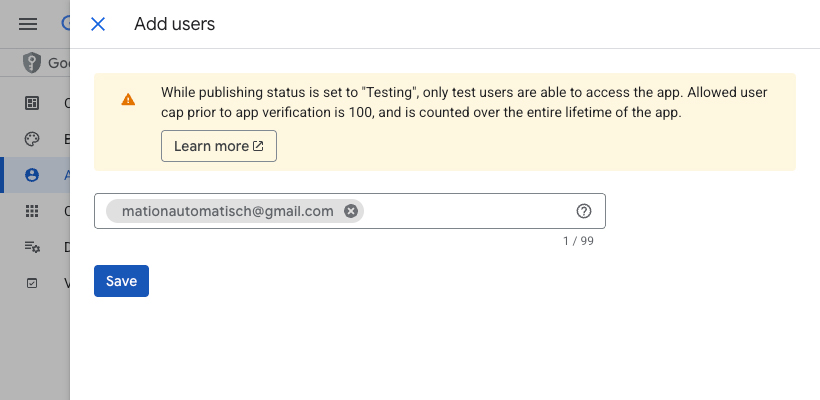Focus the email address input field

(x=350, y=211)
